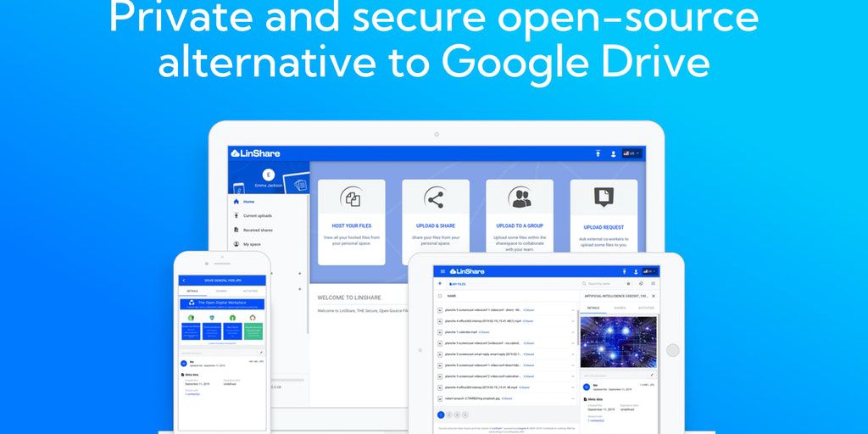868x434 pixels.
Task: Open the artificial intelligence image preview thumbnail
Action: click(618, 342)
